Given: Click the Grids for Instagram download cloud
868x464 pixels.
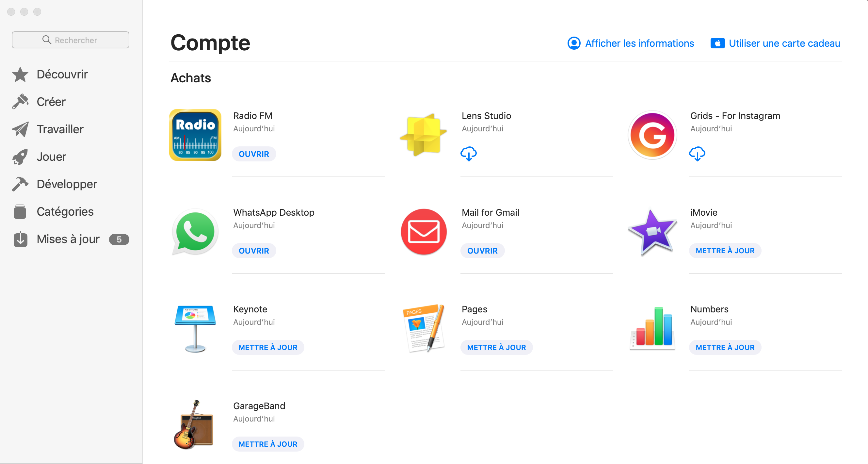Looking at the screenshot, I should tap(697, 154).
